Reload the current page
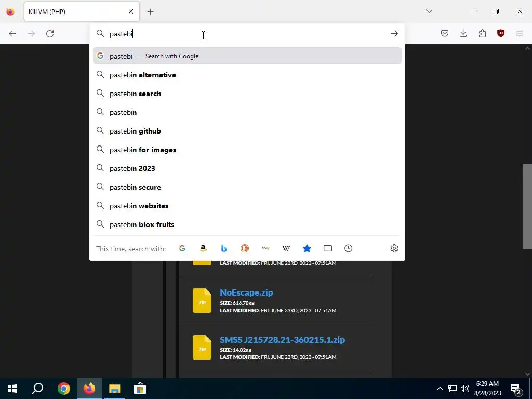The height and width of the screenshot is (399, 532). [x=50, y=34]
